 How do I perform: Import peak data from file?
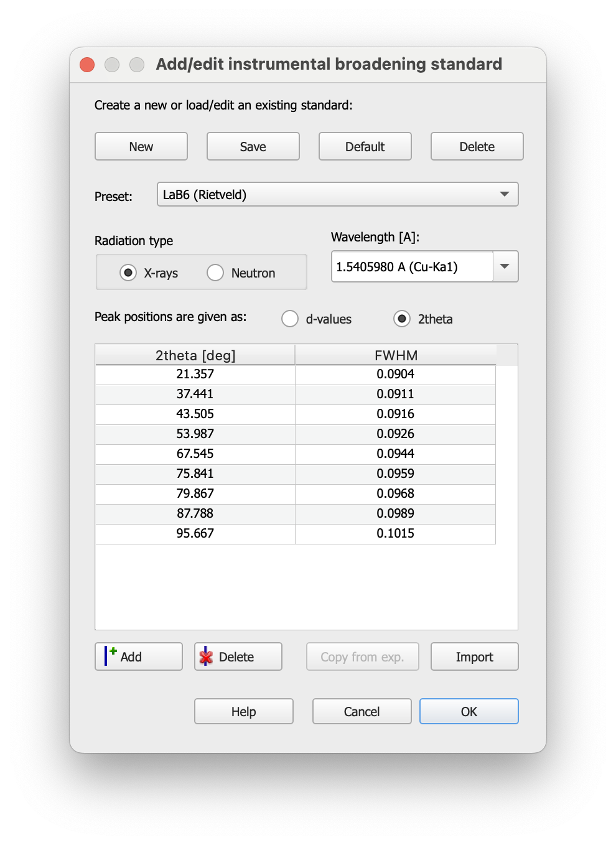pos(474,656)
